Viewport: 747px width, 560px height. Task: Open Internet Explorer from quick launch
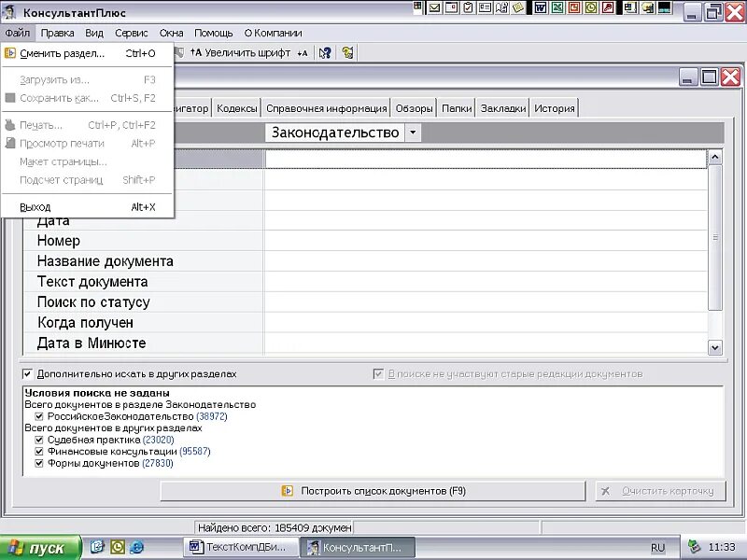coord(136,547)
